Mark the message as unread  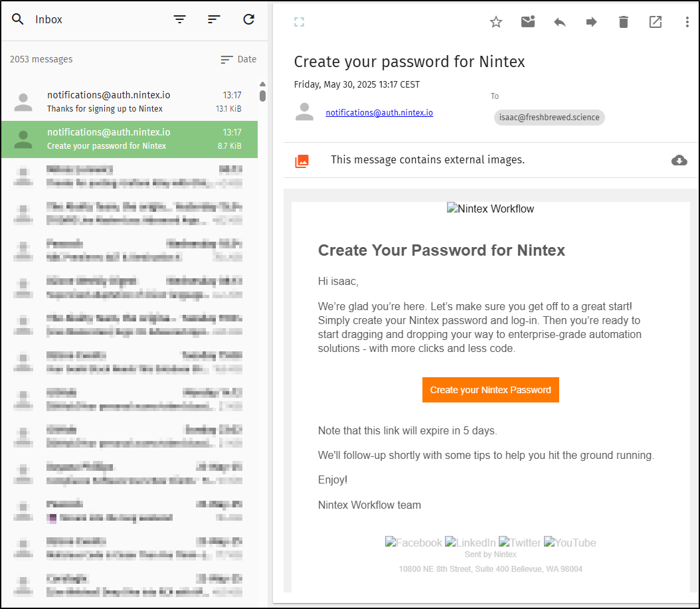(x=528, y=21)
